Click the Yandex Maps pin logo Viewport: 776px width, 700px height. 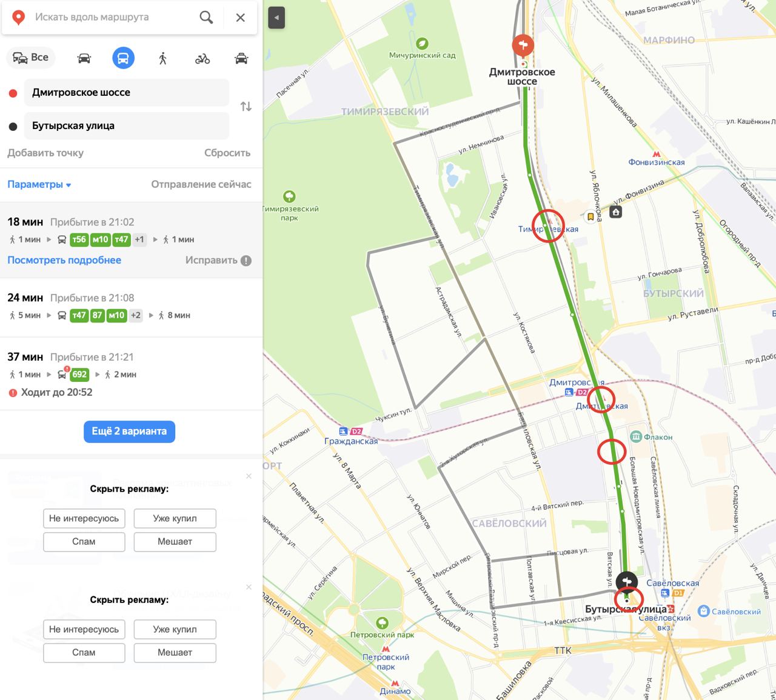[x=19, y=18]
